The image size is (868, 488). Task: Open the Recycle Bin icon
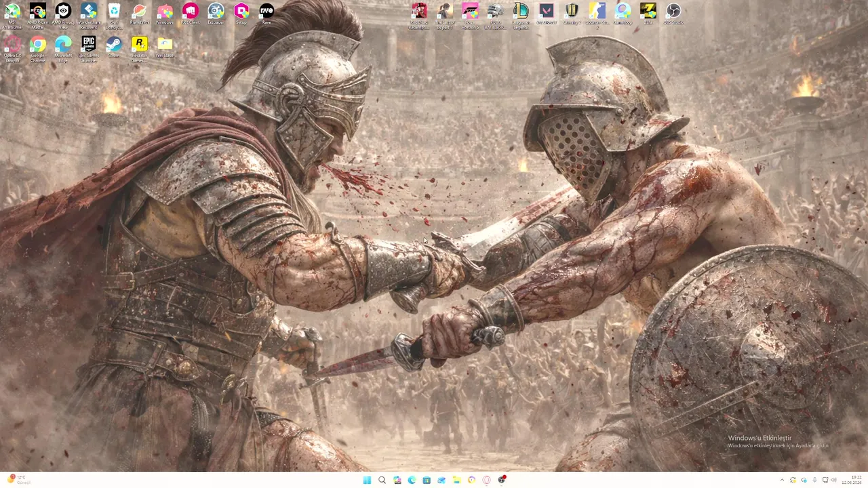[114, 16]
